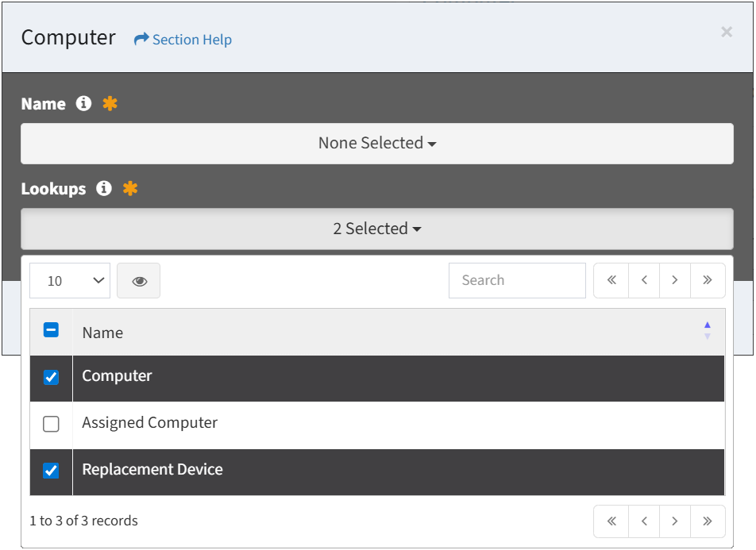Uncheck the Replacement Device checkbox
This screenshot has width=756, height=550.
tap(51, 471)
